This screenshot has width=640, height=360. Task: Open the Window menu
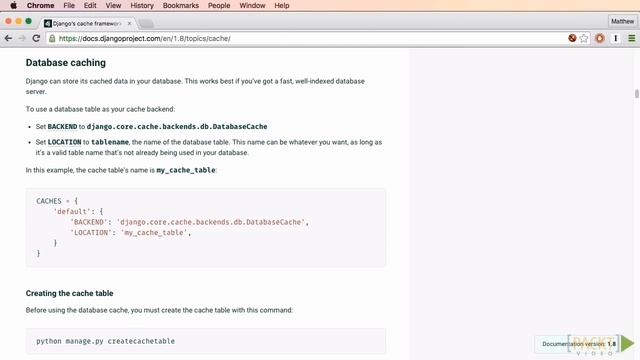point(252,5)
